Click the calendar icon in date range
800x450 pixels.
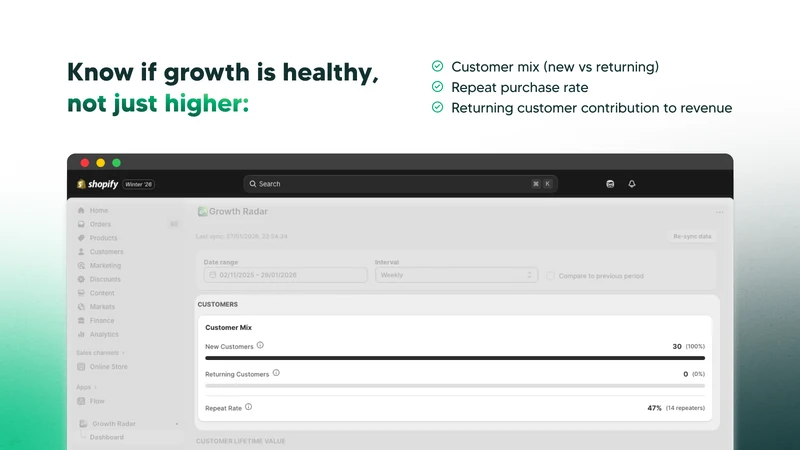(213, 275)
